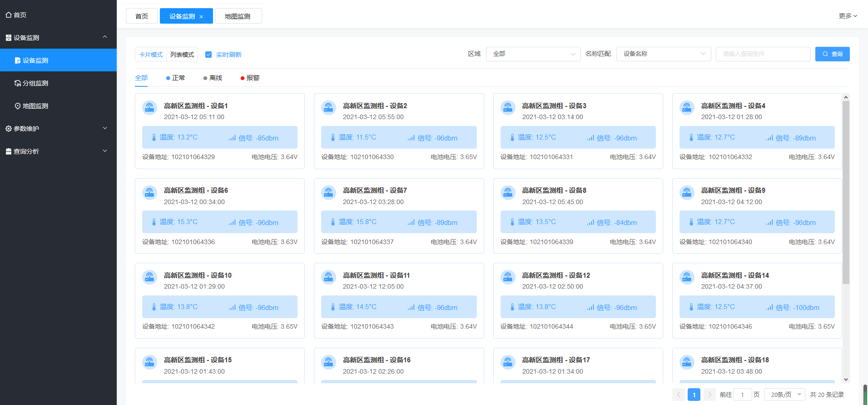Open the 设备名称 match dropdown
Image resolution: width=868 pixels, height=405 pixels.
click(x=663, y=54)
